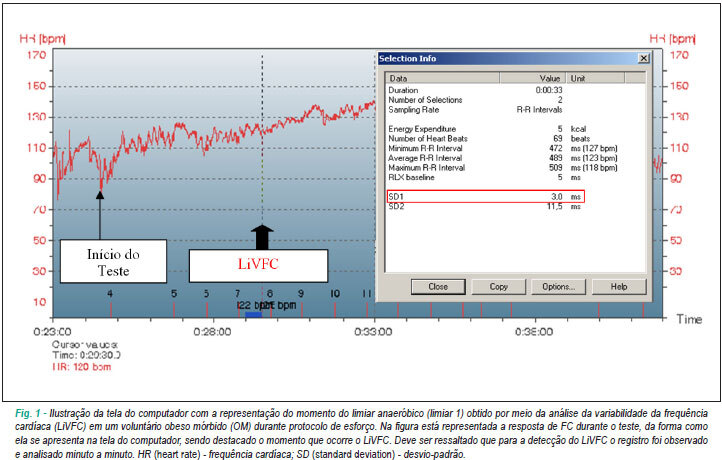Select the Number of Heart Beats row
This screenshot has width=722, height=460.
[515, 139]
